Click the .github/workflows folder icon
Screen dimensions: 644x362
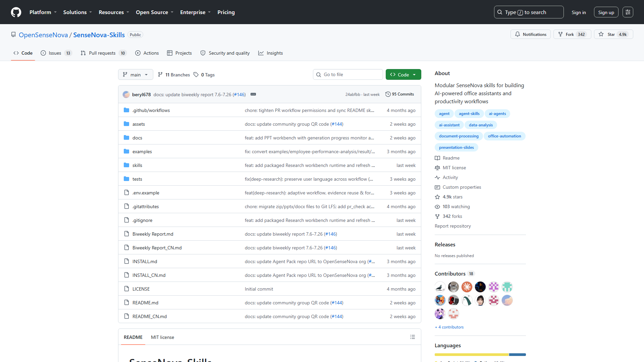(x=126, y=110)
